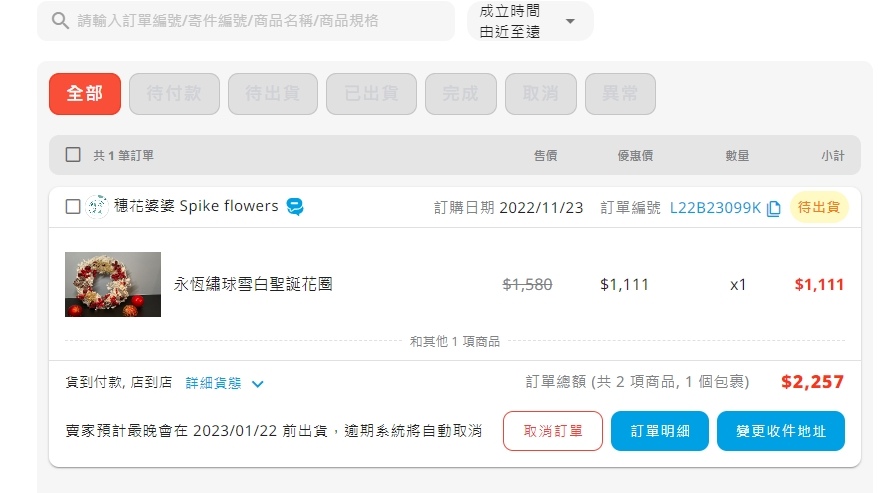Screen dimensions: 880x493
Task: Tick the select-all orders checkbox in header
Action: coord(73,155)
